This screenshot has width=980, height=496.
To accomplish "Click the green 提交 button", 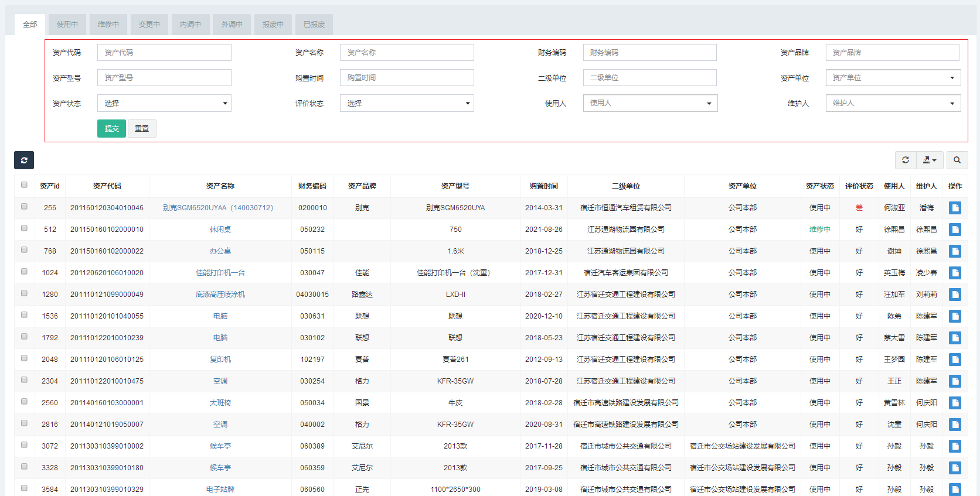I will (x=111, y=129).
